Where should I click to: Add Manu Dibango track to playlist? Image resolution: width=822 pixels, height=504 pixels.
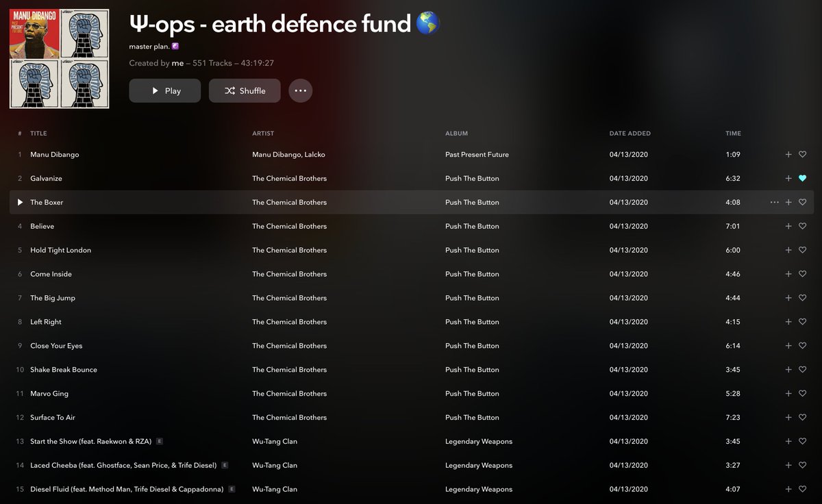point(788,155)
